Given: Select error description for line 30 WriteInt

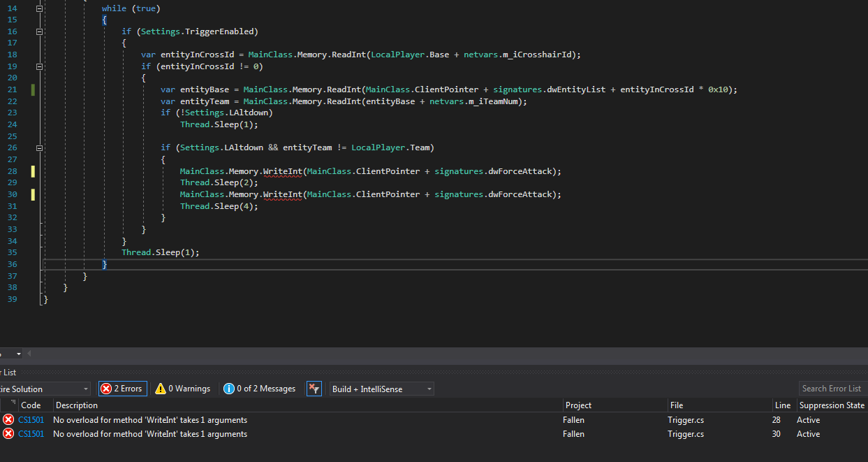Looking at the screenshot, I should pyautogui.click(x=150, y=434).
